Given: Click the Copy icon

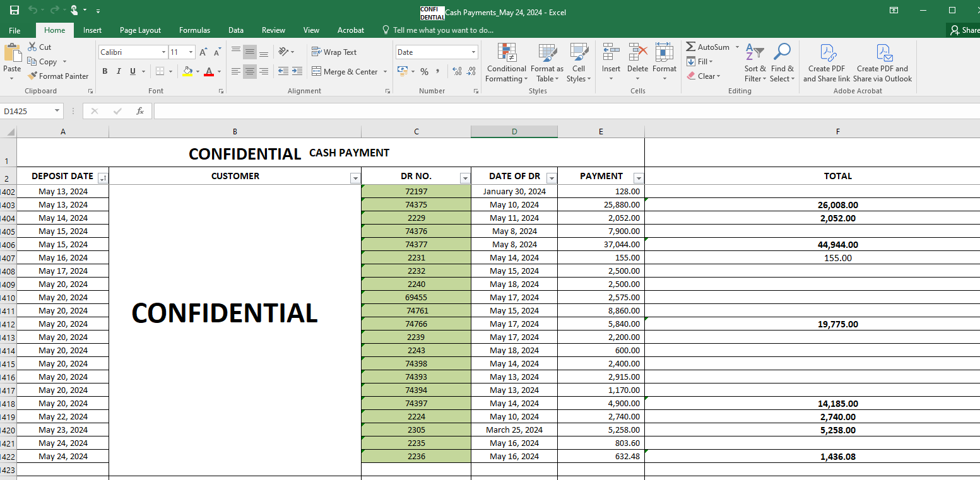Looking at the screenshot, I should tap(32, 61).
